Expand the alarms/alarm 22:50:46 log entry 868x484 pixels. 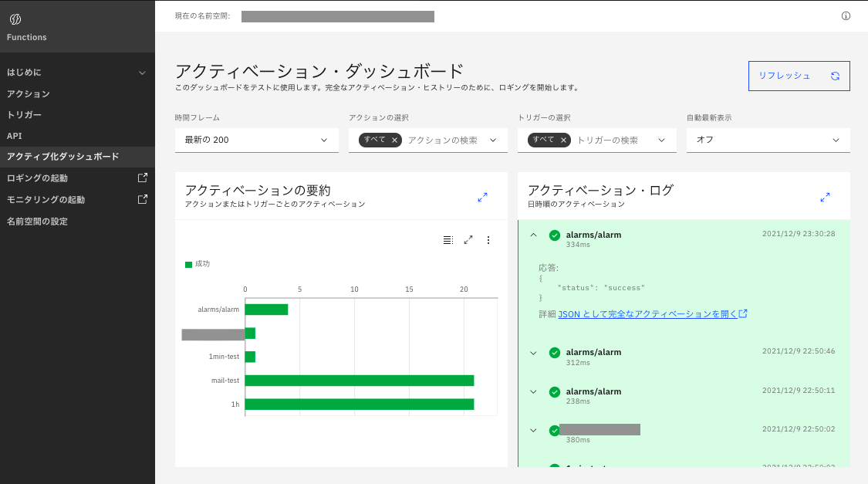[533, 353]
